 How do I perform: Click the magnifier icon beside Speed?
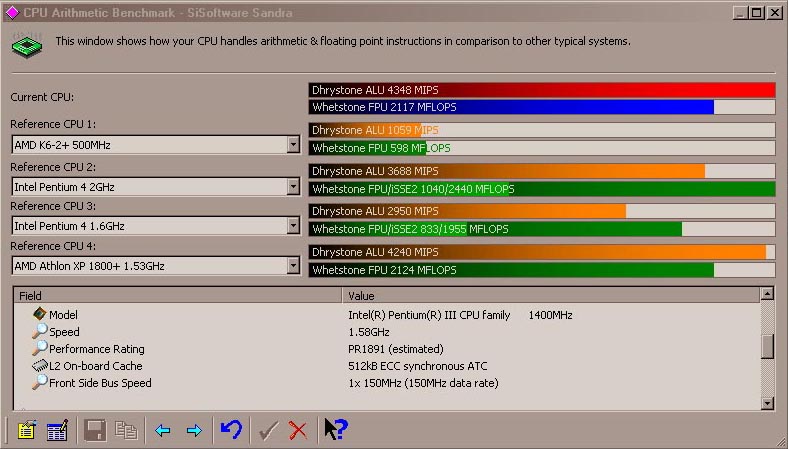(x=40, y=331)
